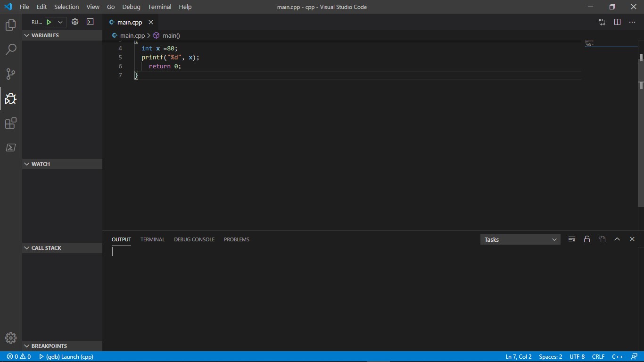Viewport: 644px width, 362px height.
Task: Close the main.cpp editor tab
Action: pos(151,22)
